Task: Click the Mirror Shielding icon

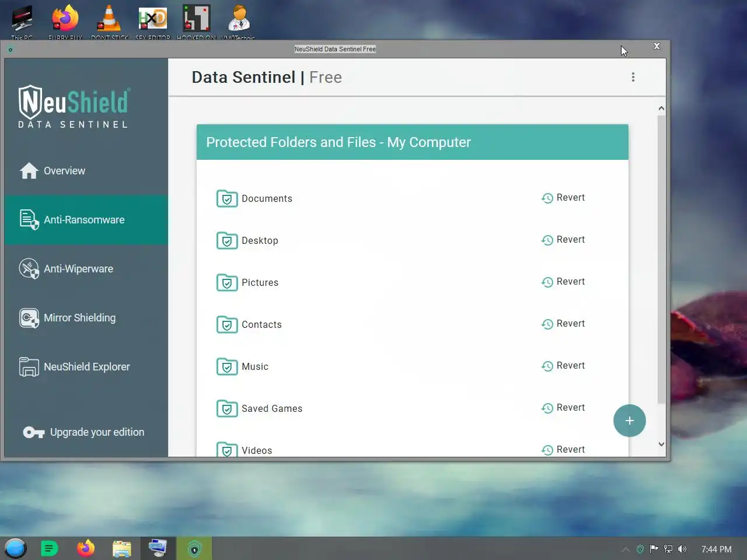Action: (29, 318)
